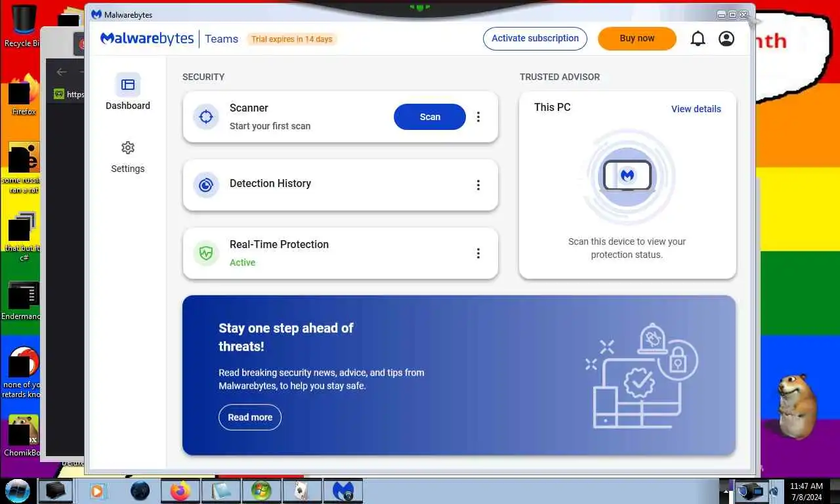
Task: Open Real-Time Protection more options menu
Action: (478, 253)
